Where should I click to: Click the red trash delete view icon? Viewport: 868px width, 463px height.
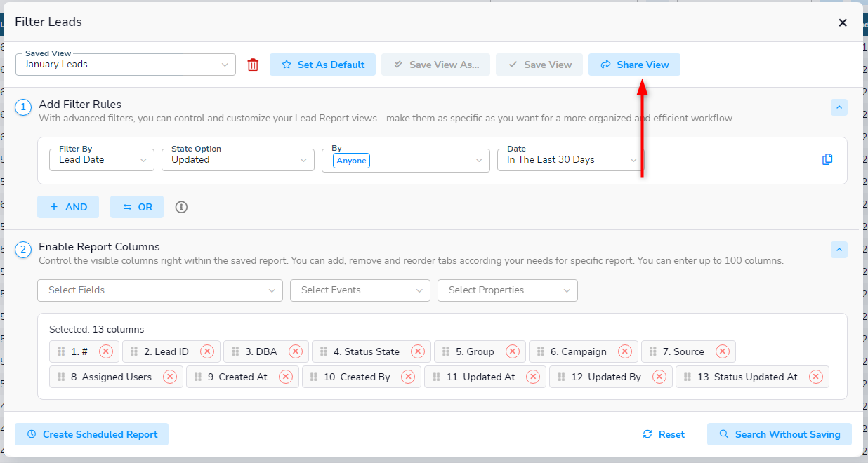(253, 65)
